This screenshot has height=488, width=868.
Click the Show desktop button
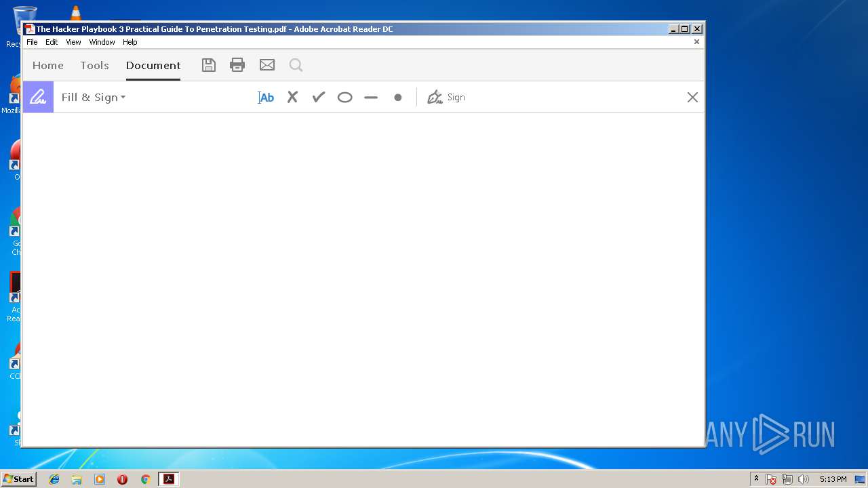[x=860, y=479]
